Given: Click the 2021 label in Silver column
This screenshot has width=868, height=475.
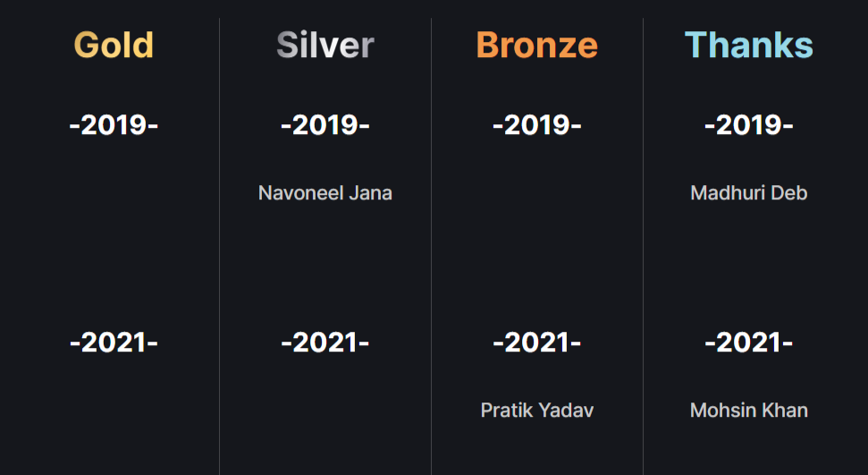Looking at the screenshot, I should pos(325,342).
